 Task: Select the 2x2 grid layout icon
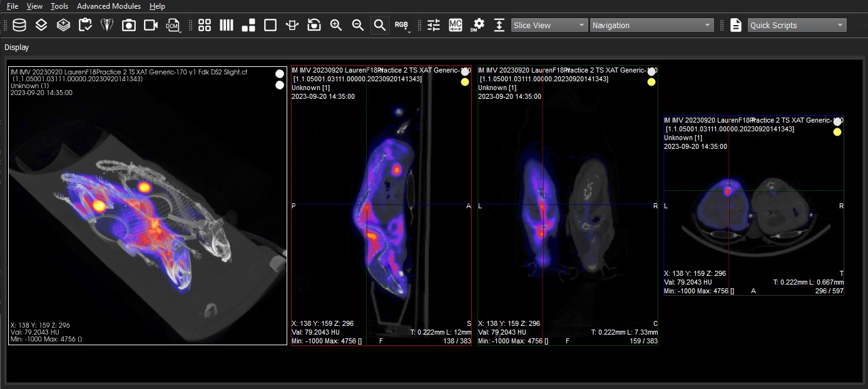205,25
